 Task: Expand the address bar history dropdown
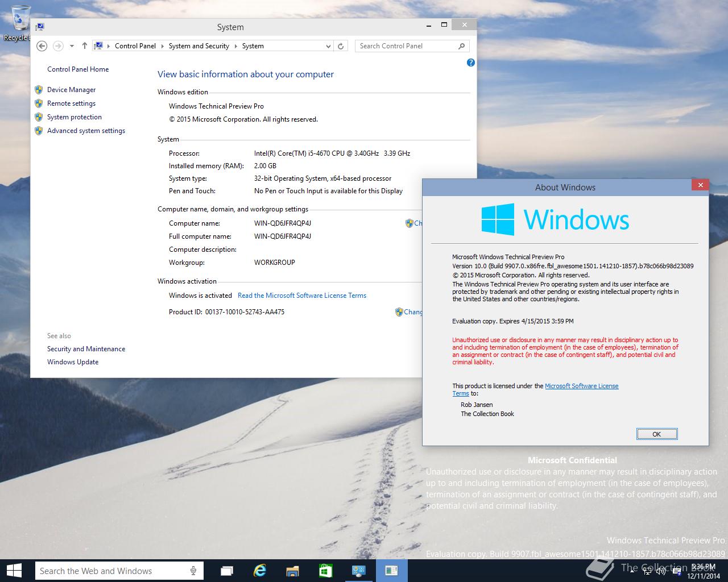[x=328, y=46]
